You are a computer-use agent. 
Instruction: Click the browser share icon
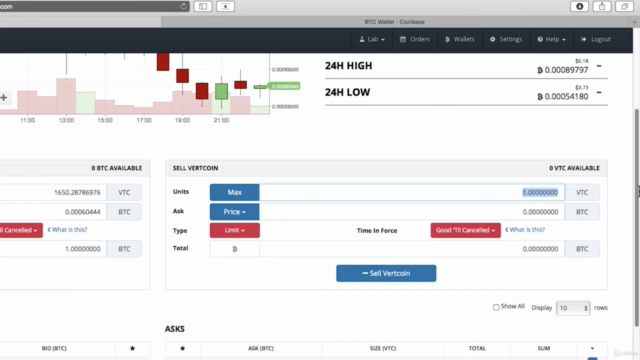(602, 6)
